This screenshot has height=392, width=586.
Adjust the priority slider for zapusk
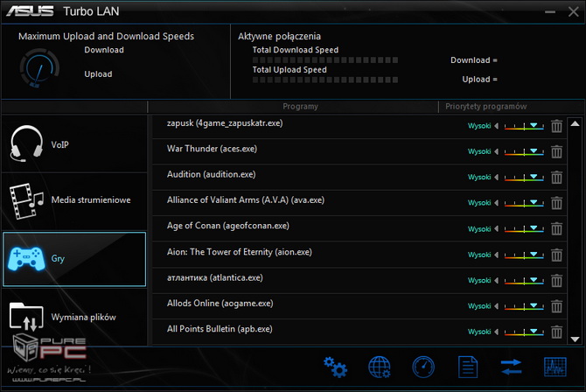pyautogui.click(x=524, y=126)
